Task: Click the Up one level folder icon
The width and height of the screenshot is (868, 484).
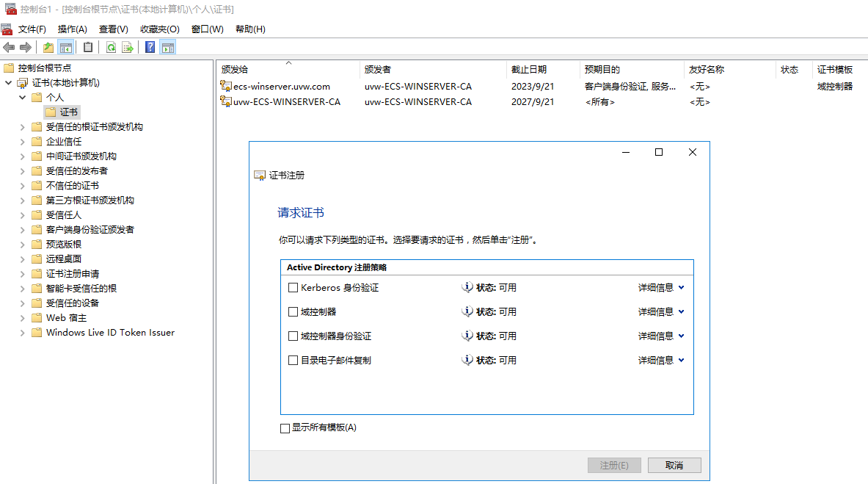Action: (x=48, y=48)
